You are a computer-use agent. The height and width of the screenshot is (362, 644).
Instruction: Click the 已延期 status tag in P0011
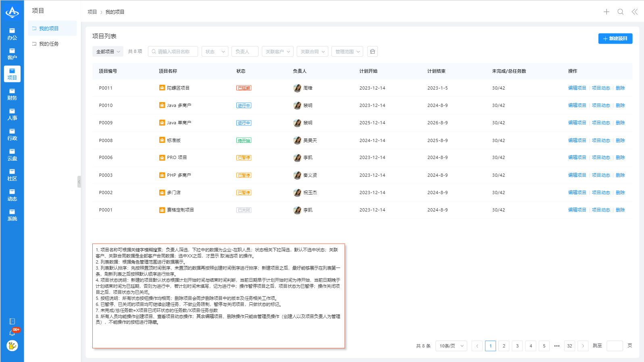coord(244,88)
